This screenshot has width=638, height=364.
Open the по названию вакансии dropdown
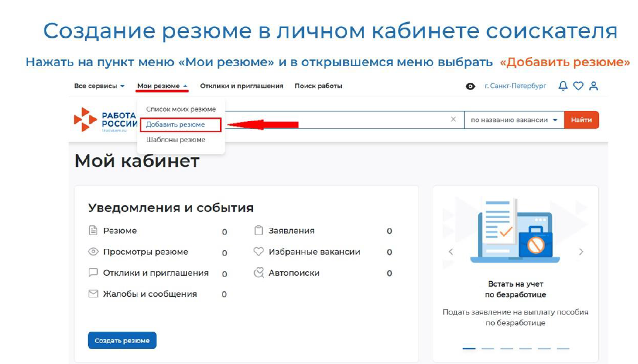pos(514,120)
